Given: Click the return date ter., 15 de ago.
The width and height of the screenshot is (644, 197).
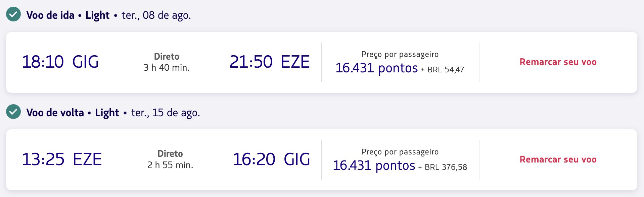Looking at the screenshot, I should coord(166,113).
